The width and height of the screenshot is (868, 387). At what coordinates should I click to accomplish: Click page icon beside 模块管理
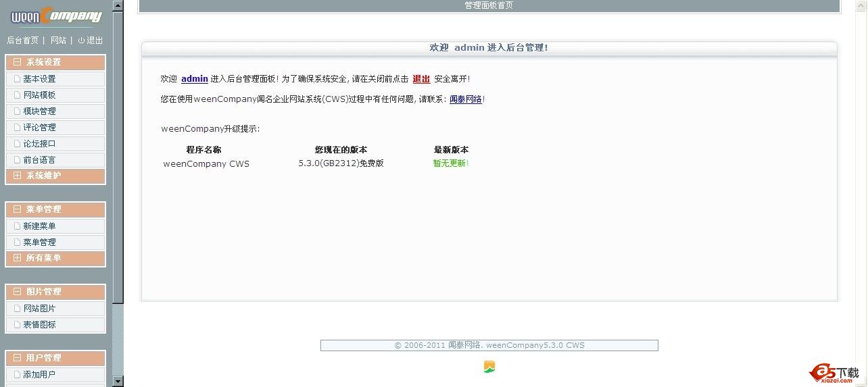tap(17, 111)
